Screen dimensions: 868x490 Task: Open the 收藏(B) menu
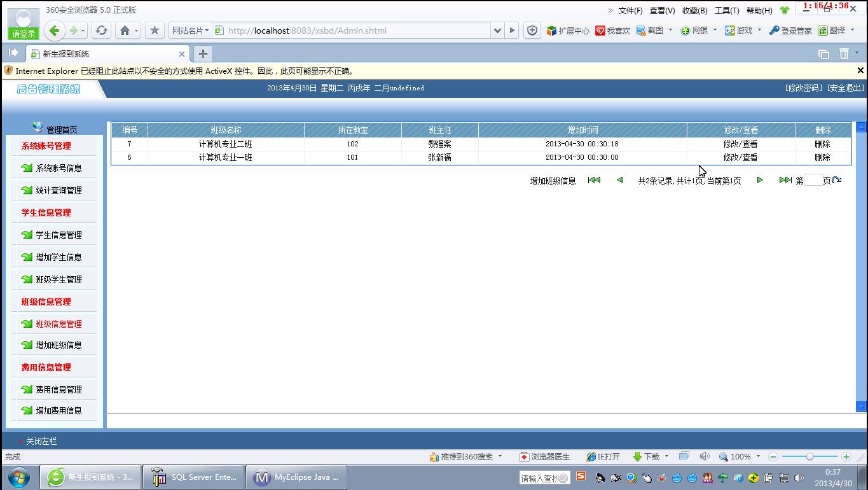coord(694,11)
